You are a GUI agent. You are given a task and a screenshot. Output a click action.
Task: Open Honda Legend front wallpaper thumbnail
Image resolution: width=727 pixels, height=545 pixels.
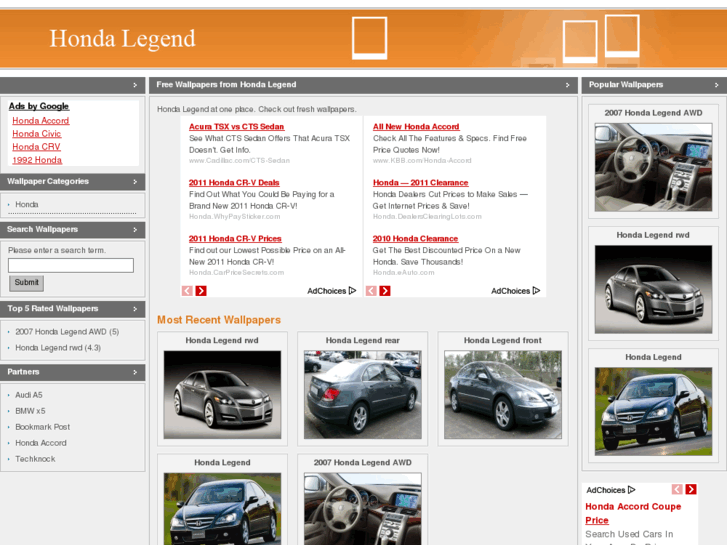pos(503,395)
